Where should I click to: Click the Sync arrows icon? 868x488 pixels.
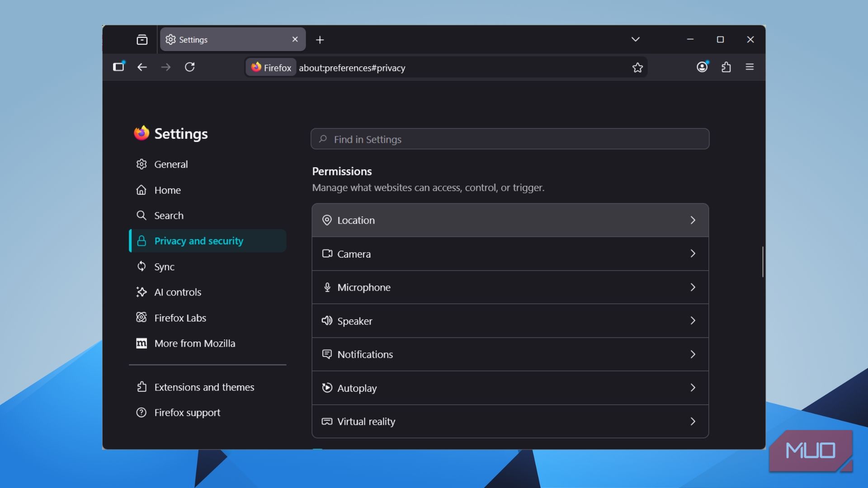(142, 266)
